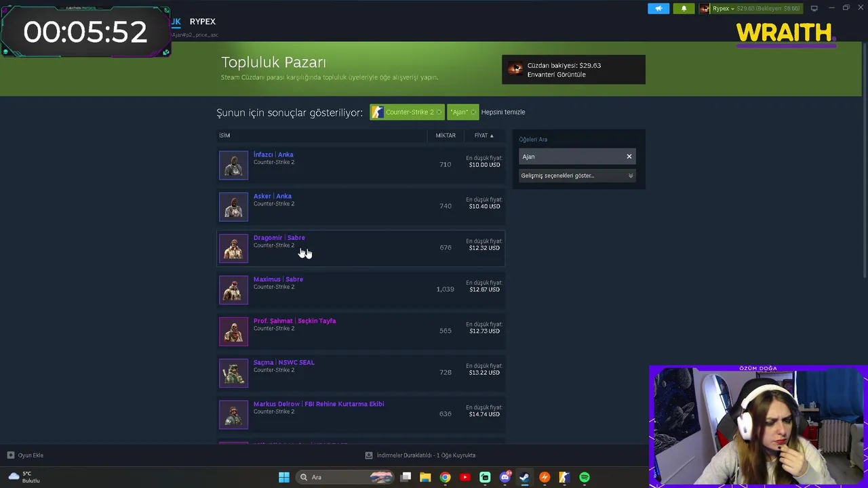Click the page vertical scrollbar
Screen dimensions: 868x488
point(865,159)
